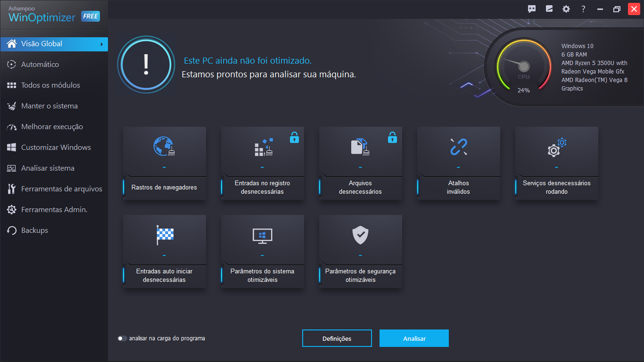This screenshot has height=362, width=644.
Task: Click the exclamation status circle icon
Action: tap(146, 65)
